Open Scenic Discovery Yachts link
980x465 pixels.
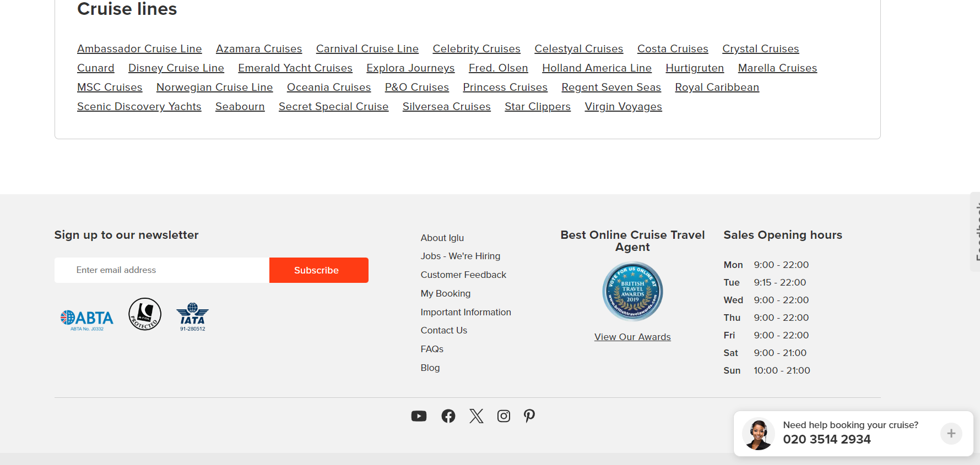tap(139, 106)
